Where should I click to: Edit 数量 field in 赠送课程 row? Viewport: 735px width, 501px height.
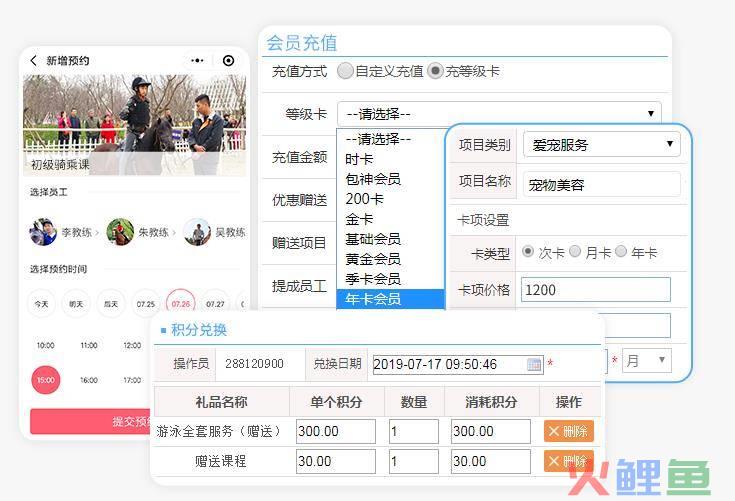coord(413,461)
